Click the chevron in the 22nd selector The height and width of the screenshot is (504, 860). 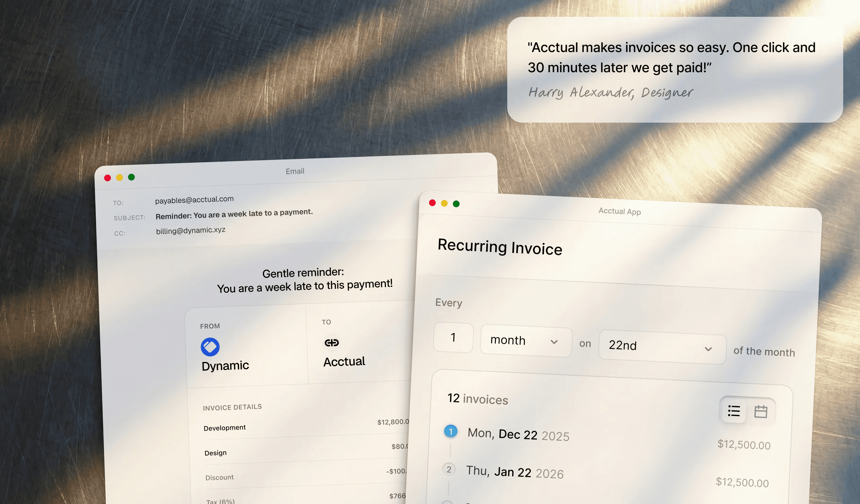point(709,349)
